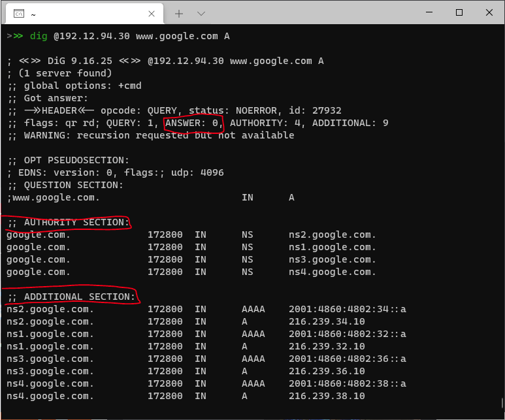Click the "AUTHORITY SECTION:" heading
This screenshot has width=505, height=420.
[76, 222]
